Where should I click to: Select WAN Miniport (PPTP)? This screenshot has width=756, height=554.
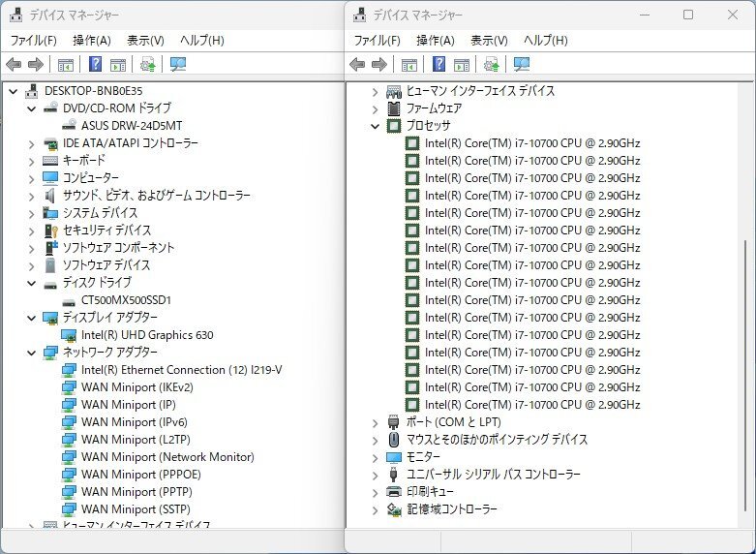click(x=136, y=492)
